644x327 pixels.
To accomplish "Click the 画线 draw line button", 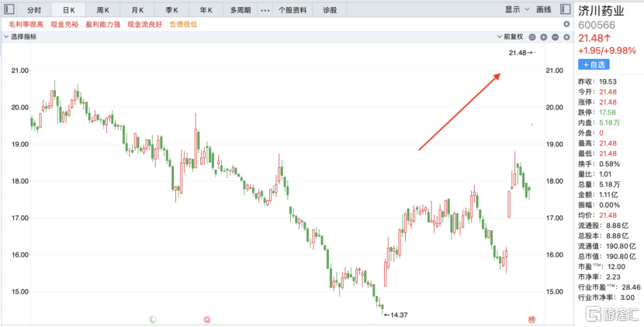I will tap(543, 10).
